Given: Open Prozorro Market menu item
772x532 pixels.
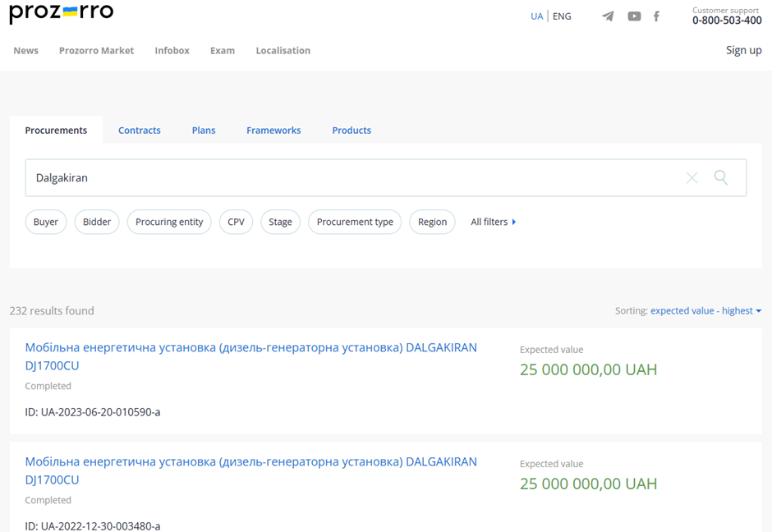Looking at the screenshot, I should pos(96,51).
